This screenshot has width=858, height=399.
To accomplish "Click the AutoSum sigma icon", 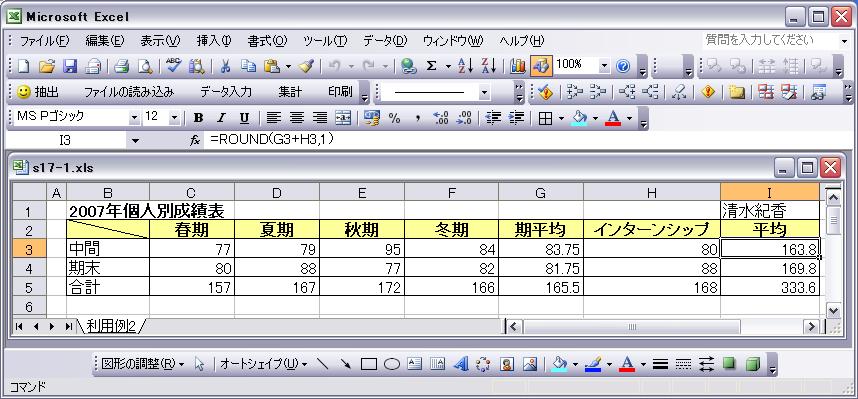I will (431, 66).
